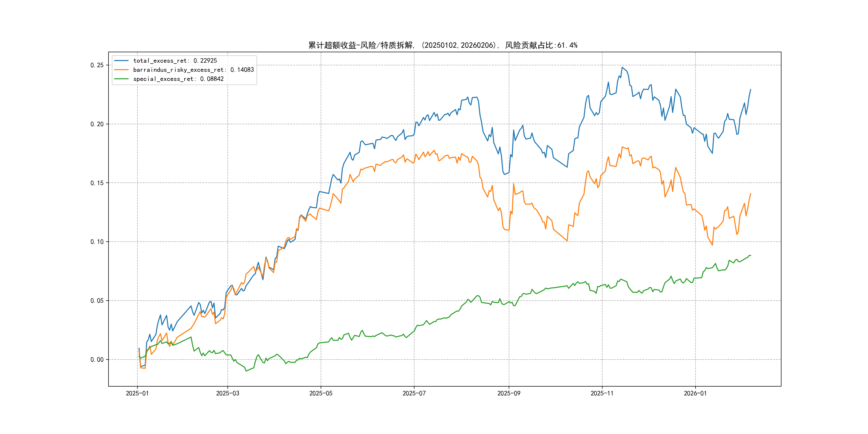The width and height of the screenshot is (868, 434).
Task: Click the 0.25 y-axis tick label
Action: coord(97,65)
